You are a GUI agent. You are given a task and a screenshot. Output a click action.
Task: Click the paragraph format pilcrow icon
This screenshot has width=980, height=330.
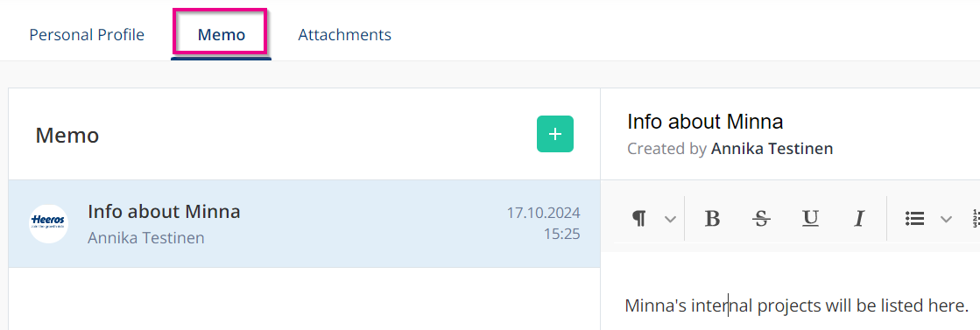click(x=638, y=218)
